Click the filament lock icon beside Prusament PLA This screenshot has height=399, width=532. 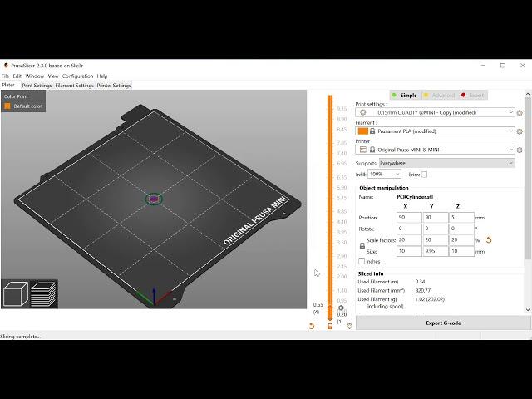(x=372, y=131)
